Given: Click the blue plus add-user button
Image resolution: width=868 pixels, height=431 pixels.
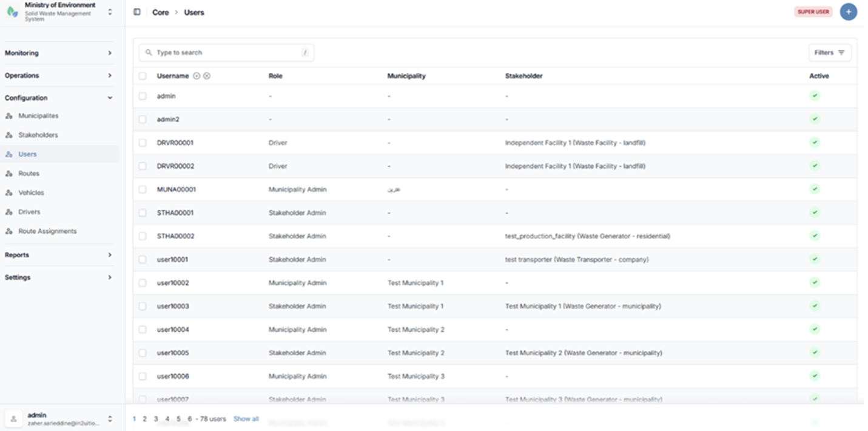Looking at the screenshot, I should [x=848, y=12].
